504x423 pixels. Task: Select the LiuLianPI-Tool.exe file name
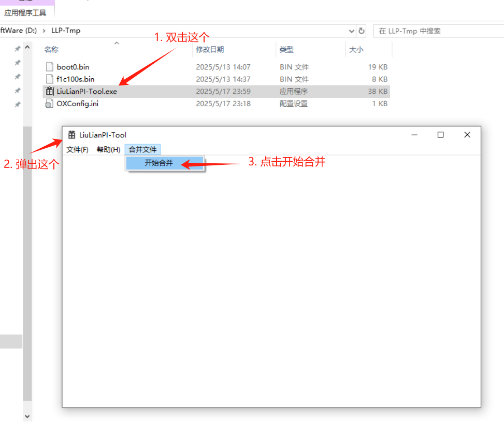point(87,91)
